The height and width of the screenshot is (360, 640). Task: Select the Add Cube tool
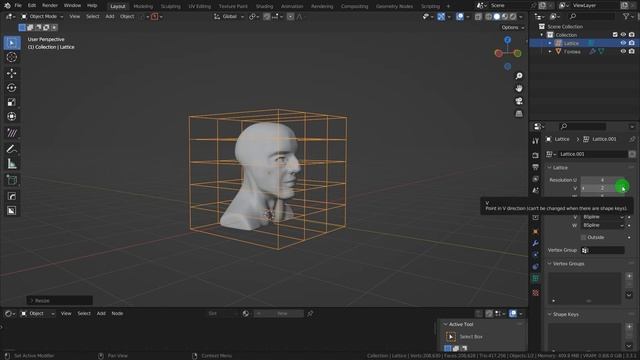click(12, 180)
